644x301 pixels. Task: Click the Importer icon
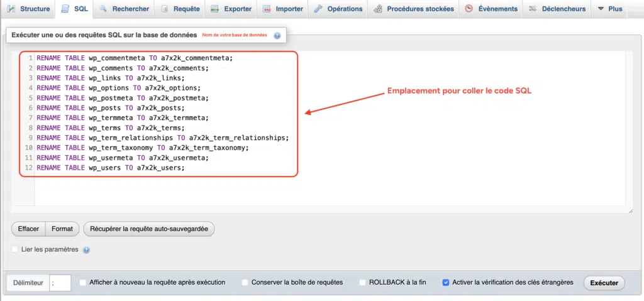[x=267, y=9]
